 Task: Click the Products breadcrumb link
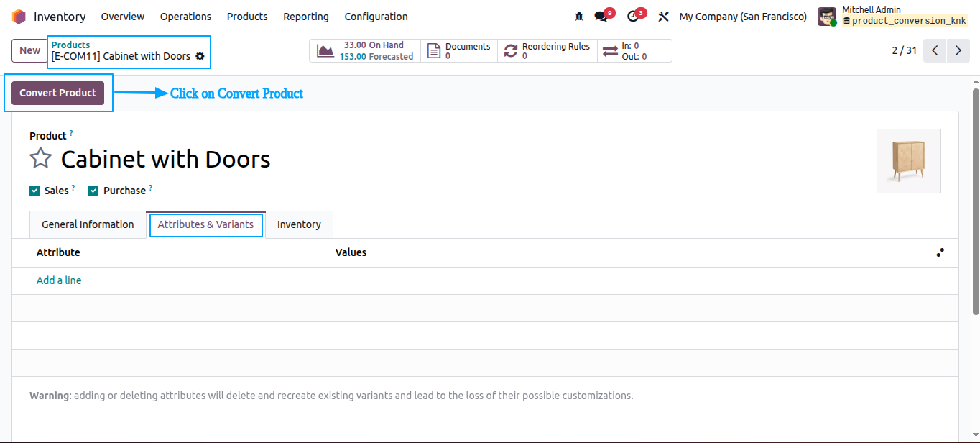[x=70, y=45]
